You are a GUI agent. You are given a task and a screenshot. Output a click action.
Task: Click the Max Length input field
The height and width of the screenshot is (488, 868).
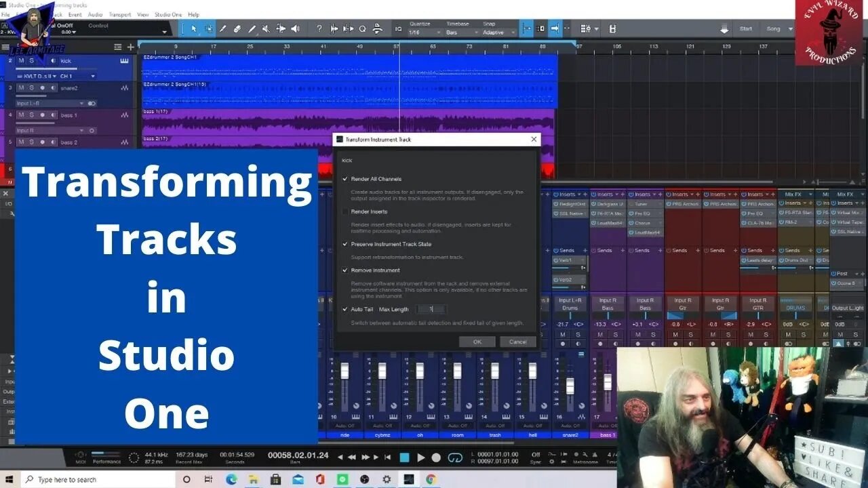(x=431, y=309)
